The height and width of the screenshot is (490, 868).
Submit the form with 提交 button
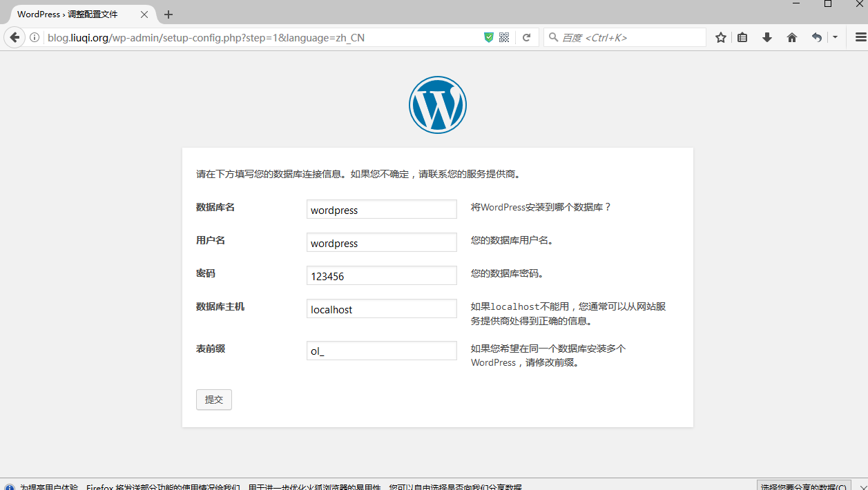(214, 400)
